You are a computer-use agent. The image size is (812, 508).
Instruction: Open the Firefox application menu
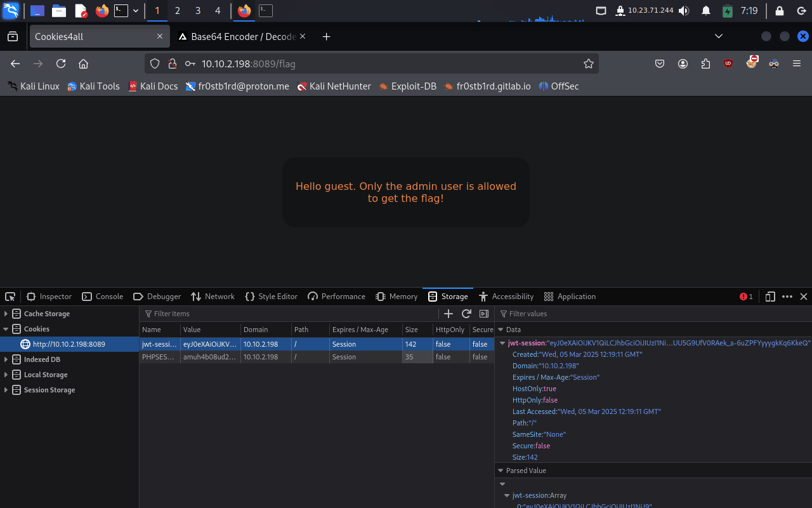point(797,63)
